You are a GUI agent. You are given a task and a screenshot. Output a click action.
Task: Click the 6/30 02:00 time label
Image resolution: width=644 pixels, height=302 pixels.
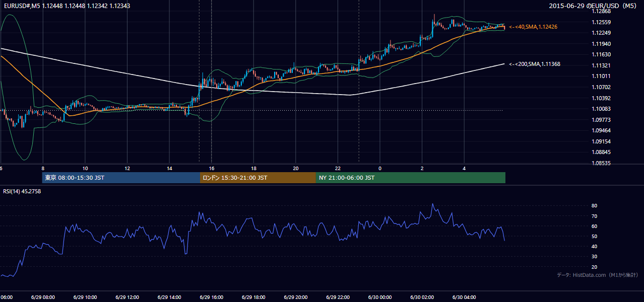tap(422, 297)
